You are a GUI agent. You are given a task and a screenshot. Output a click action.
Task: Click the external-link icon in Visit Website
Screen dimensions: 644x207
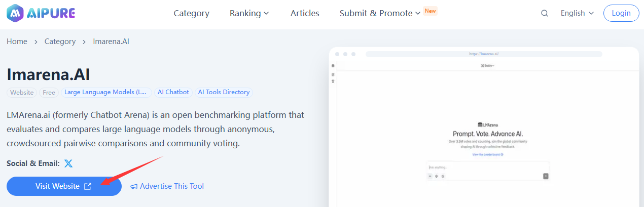[88, 186]
